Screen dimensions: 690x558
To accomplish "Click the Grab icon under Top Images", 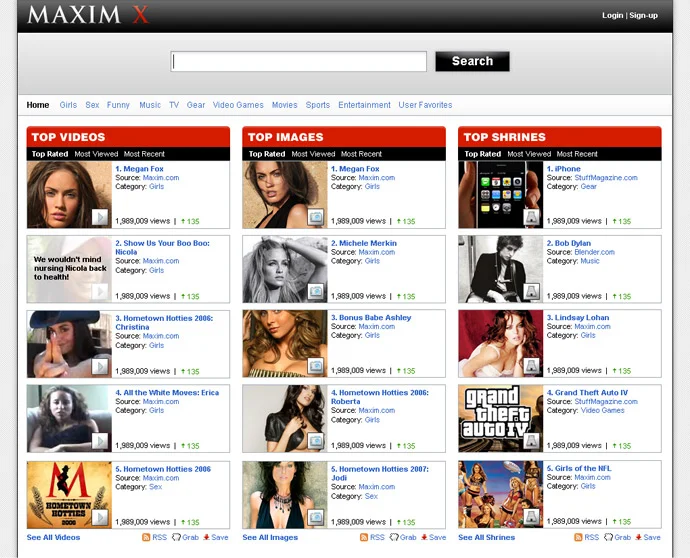I will point(394,537).
